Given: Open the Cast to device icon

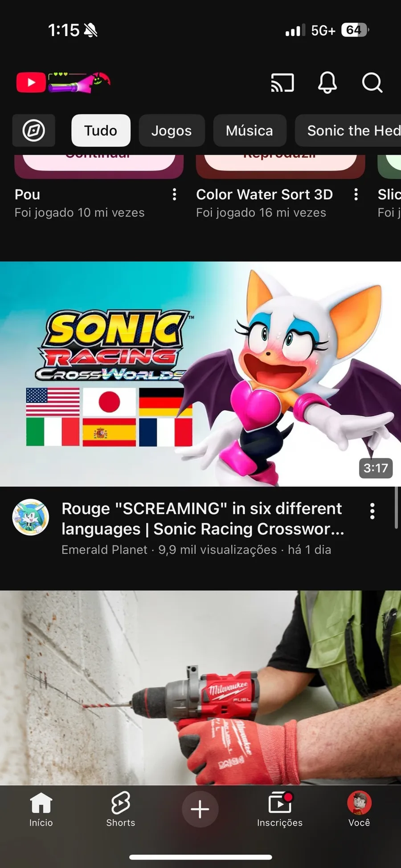Looking at the screenshot, I should pyautogui.click(x=282, y=83).
